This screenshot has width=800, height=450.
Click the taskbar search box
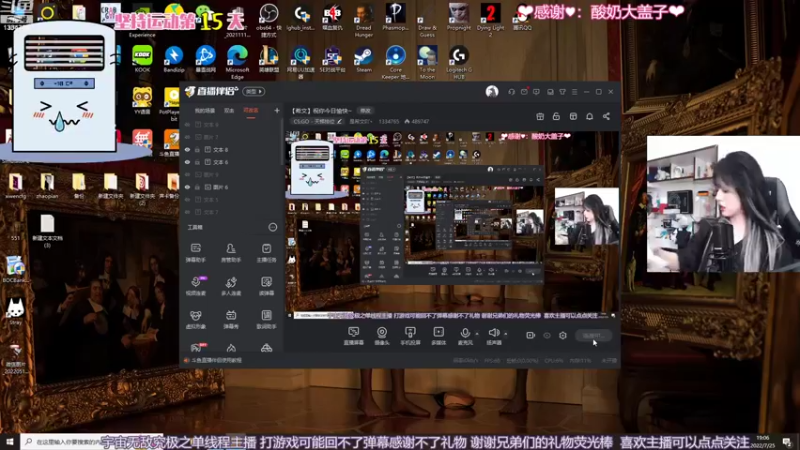[x=92, y=441]
